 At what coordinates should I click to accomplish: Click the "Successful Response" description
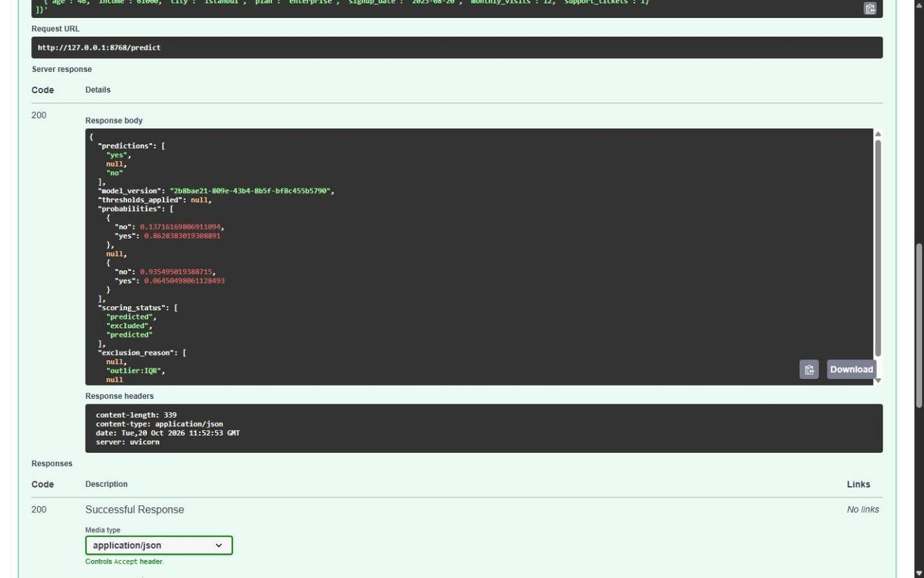click(x=135, y=509)
